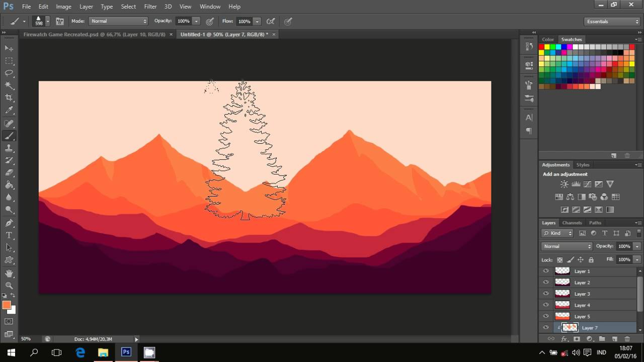Select the Lasso tool
The image size is (644, 362).
pyautogui.click(x=9, y=73)
